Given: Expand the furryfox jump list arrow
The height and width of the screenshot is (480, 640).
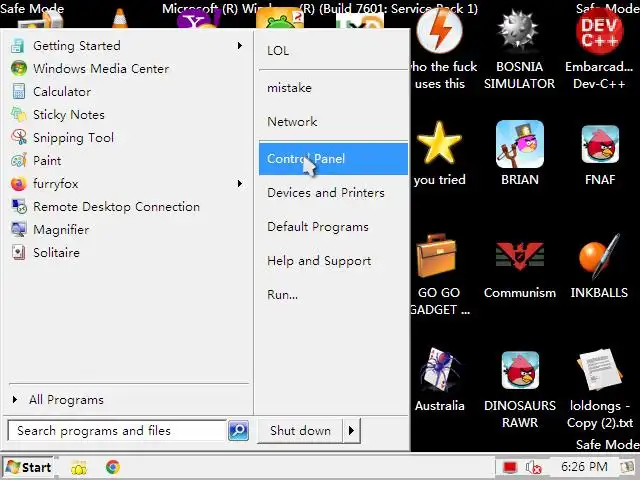Looking at the screenshot, I should pyautogui.click(x=240, y=184).
